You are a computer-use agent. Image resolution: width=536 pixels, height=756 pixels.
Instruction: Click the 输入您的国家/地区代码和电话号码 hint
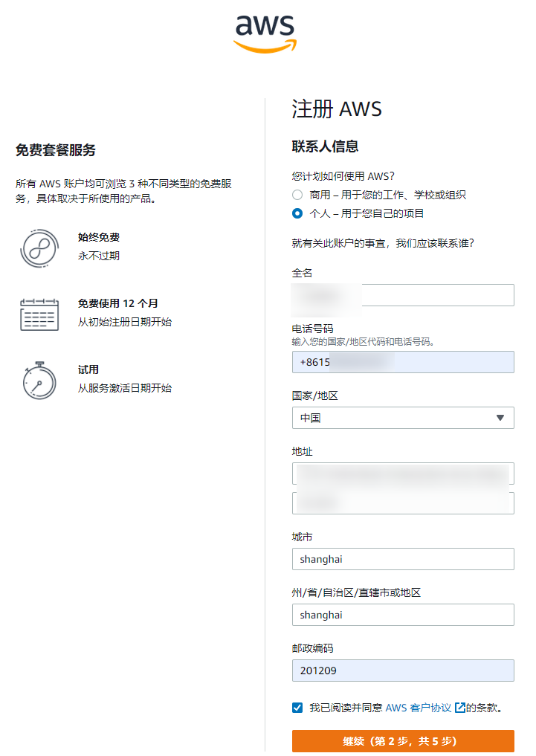pos(363,342)
